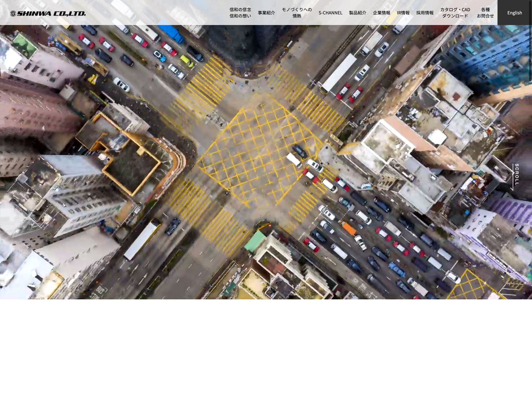This screenshot has width=532, height=399.
Task: Click 各種お問合せ contact link
Action: [x=485, y=13]
